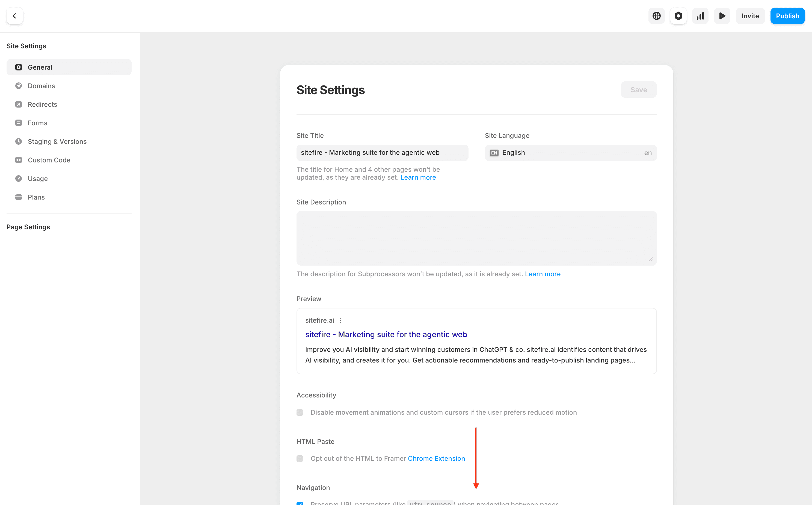This screenshot has height=505, width=812.
Task: Select the Custom Code settings icon
Action: pyautogui.click(x=19, y=160)
